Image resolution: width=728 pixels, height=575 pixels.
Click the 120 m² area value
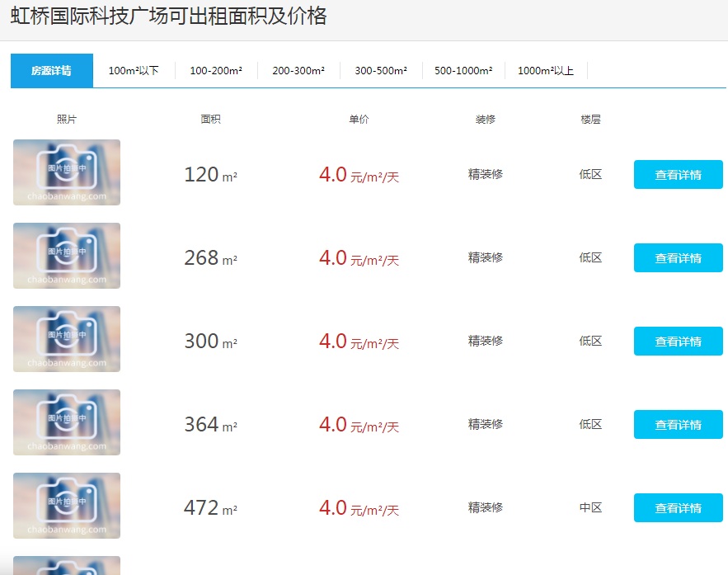[211, 175]
